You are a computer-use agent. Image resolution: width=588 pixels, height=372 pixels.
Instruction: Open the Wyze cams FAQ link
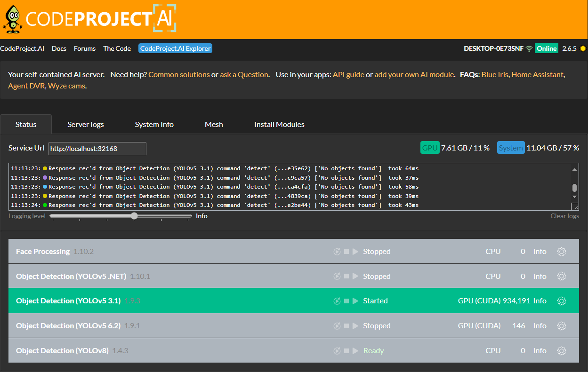[x=66, y=86]
